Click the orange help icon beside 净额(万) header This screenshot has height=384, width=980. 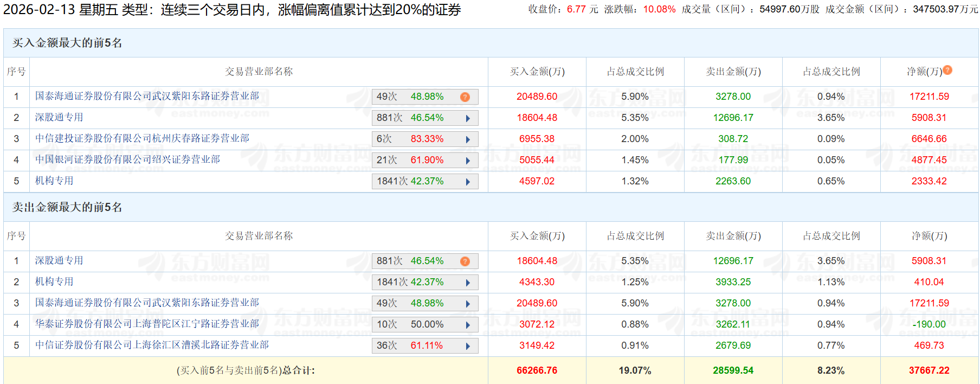point(947,70)
